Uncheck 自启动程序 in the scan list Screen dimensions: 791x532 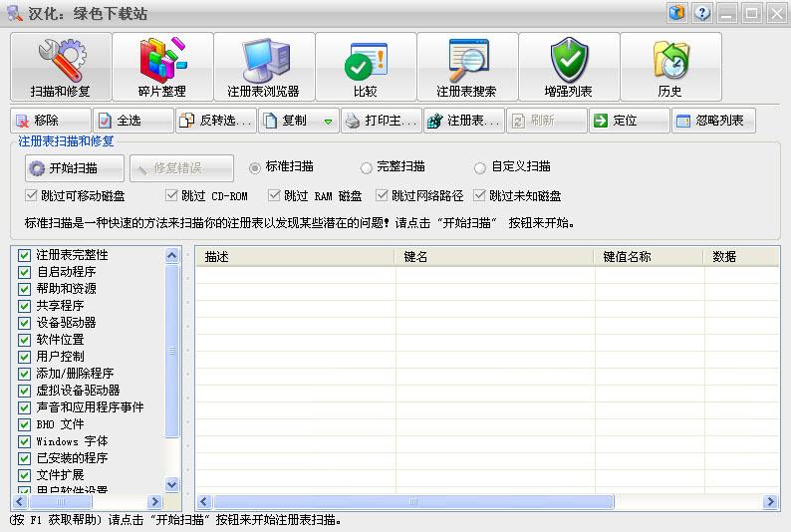click(25, 272)
